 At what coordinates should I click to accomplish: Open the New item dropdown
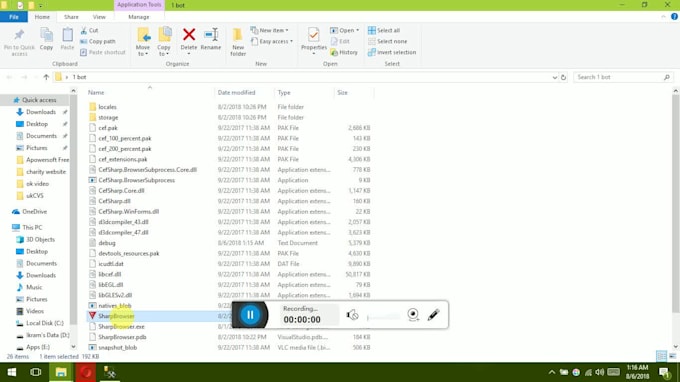(269, 30)
